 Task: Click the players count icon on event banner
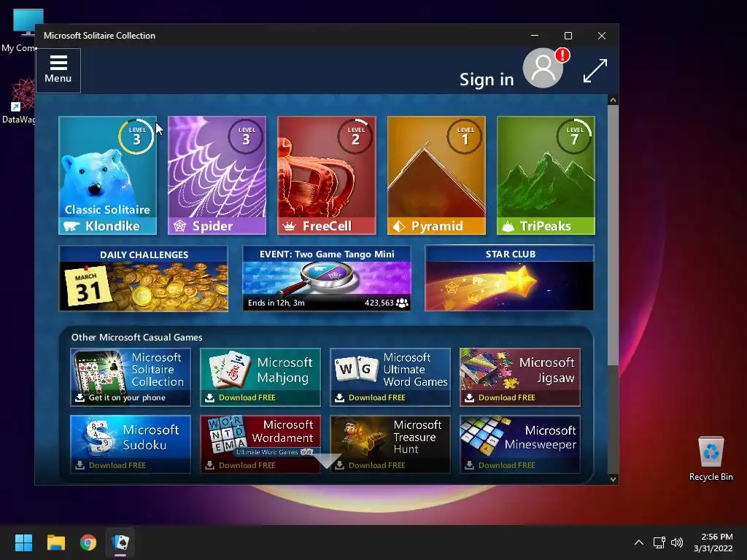click(x=402, y=303)
